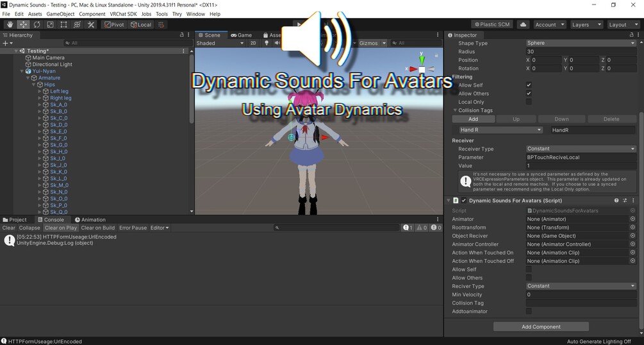
Task: Click the console warning count icon
Action: (x=422, y=228)
